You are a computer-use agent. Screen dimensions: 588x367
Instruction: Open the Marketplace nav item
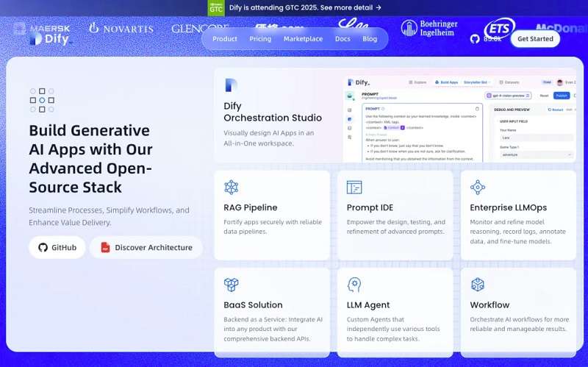303,39
